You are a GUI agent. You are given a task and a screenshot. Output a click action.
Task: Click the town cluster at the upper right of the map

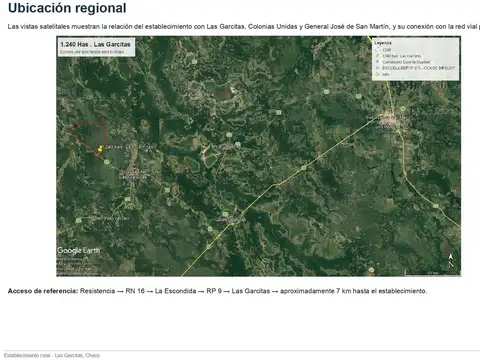click(390, 122)
